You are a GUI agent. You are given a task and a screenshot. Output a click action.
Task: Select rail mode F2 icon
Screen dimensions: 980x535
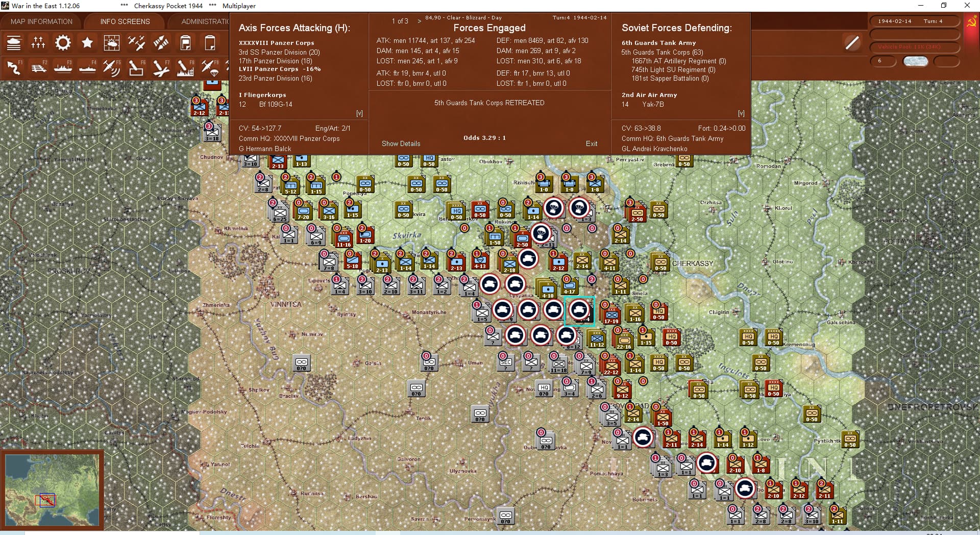[x=38, y=67]
